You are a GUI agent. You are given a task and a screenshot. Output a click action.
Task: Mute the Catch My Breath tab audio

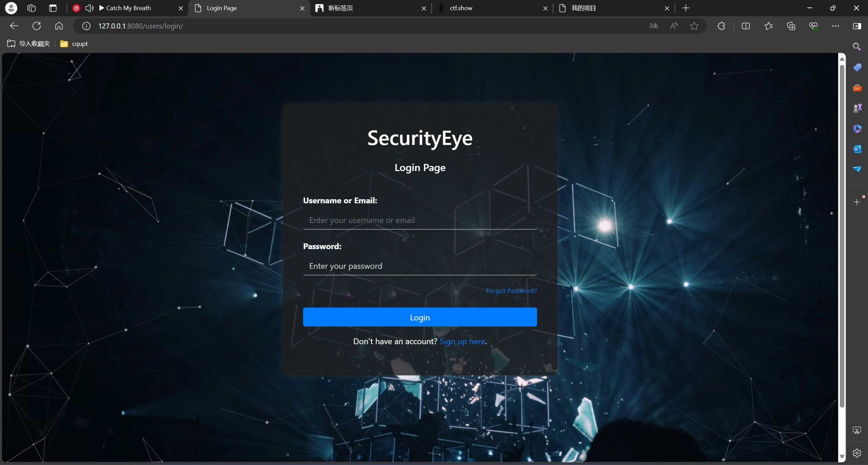(89, 8)
